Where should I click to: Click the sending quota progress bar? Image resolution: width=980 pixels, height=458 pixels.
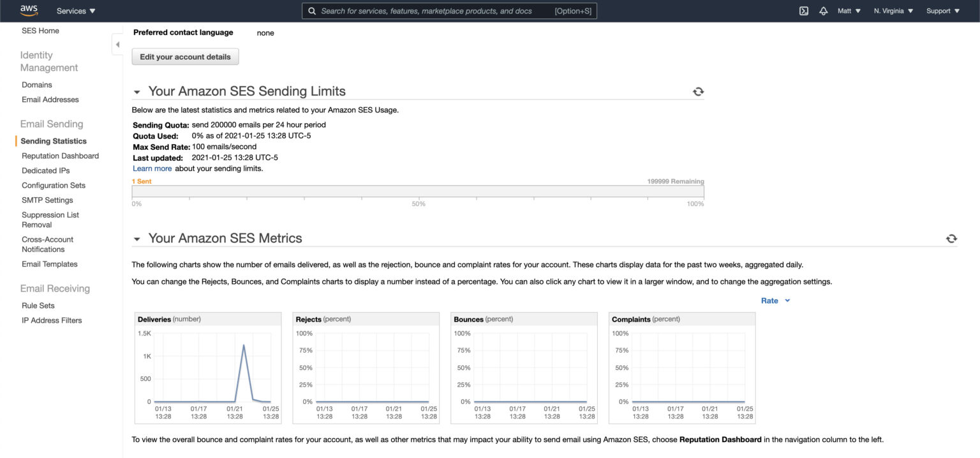(419, 191)
